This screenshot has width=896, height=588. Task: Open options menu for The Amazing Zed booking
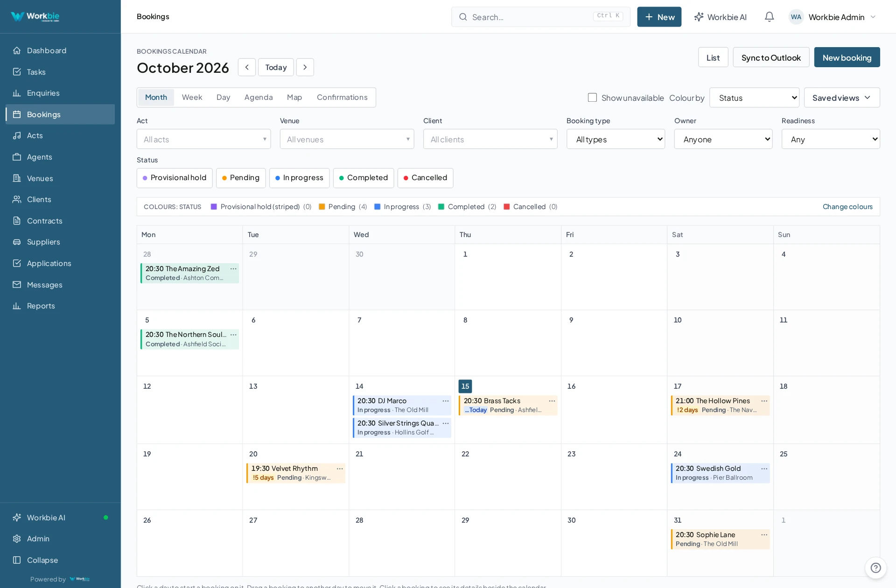[x=233, y=269]
